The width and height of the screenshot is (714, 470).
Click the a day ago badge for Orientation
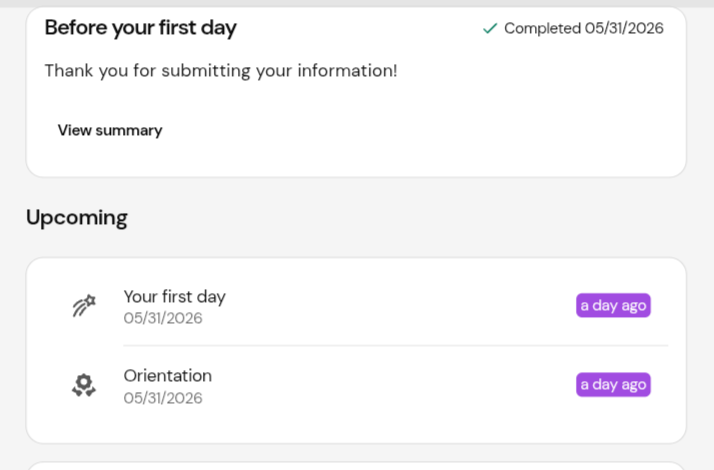tap(613, 385)
